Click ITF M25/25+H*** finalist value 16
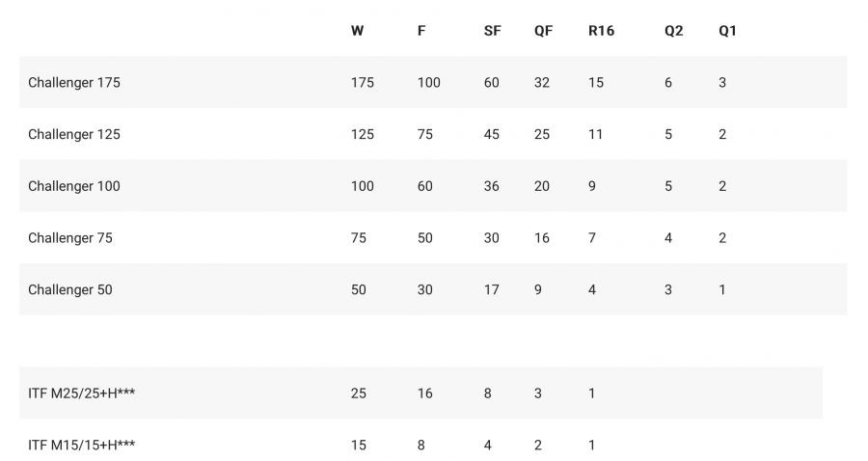 point(425,393)
